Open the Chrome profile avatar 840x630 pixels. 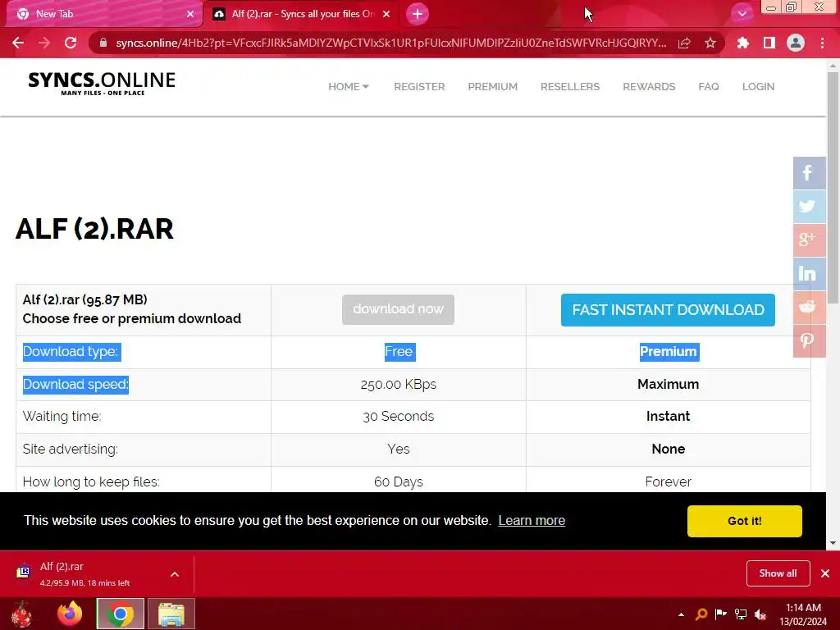796,43
